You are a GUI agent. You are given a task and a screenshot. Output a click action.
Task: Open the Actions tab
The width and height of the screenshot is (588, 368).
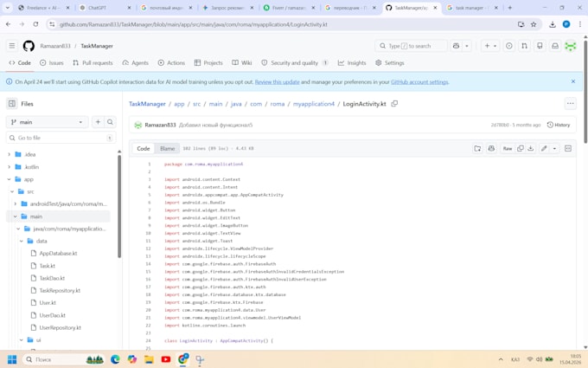tap(171, 62)
